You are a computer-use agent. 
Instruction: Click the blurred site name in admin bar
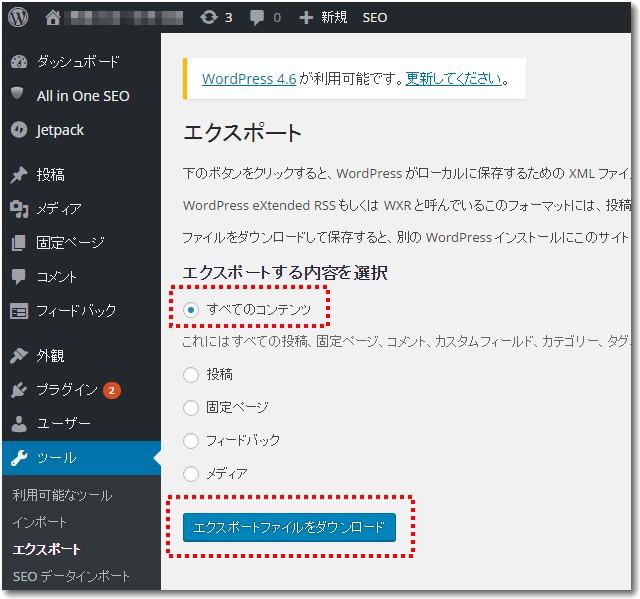pos(126,18)
